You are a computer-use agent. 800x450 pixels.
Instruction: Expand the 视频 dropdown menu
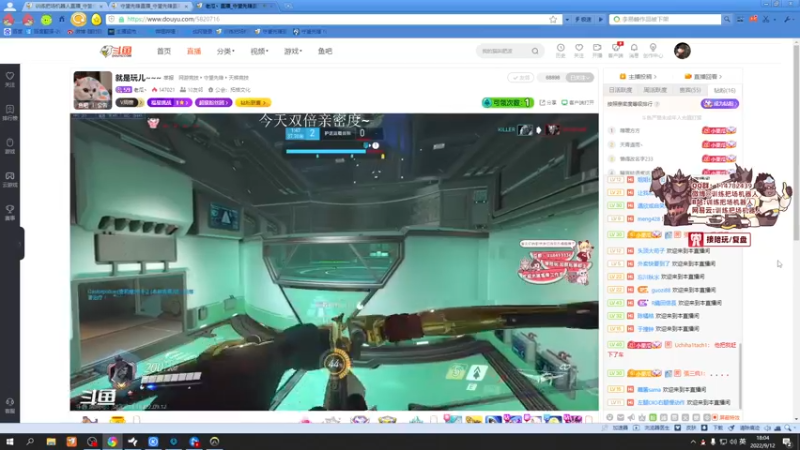point(259,51)
